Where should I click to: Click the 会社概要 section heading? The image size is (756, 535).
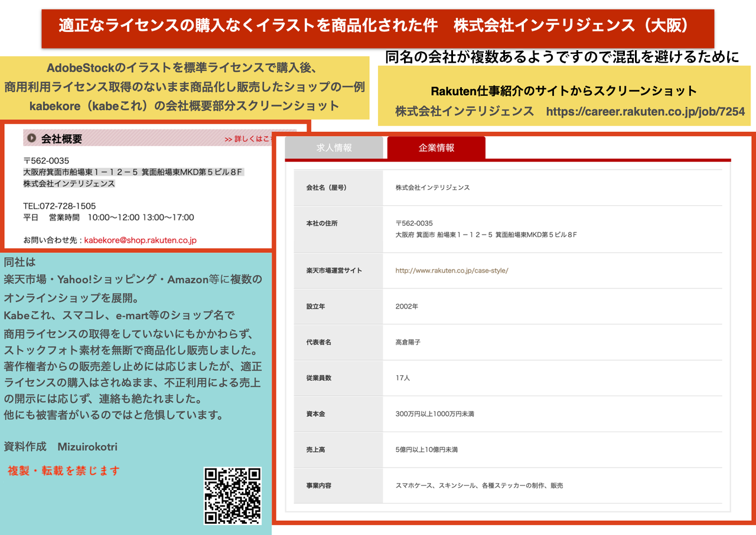(61, 139)
